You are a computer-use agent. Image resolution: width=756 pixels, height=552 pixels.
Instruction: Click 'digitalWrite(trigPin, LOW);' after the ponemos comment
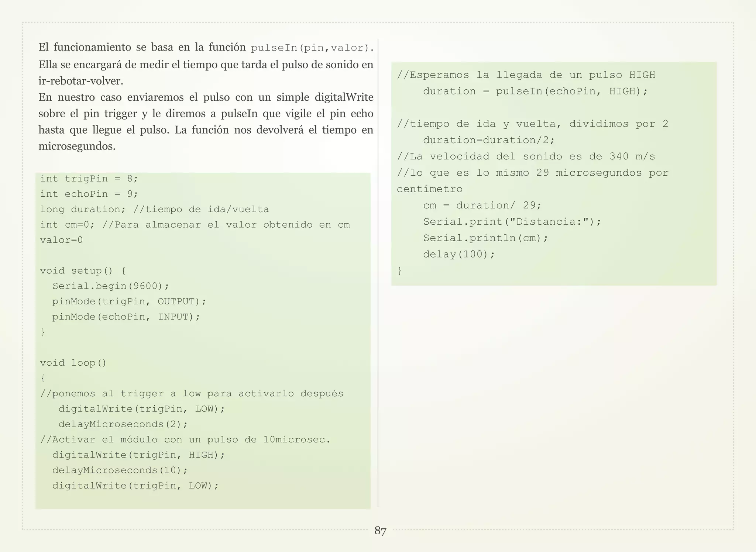pyautogui.click(x=142, y=409)
